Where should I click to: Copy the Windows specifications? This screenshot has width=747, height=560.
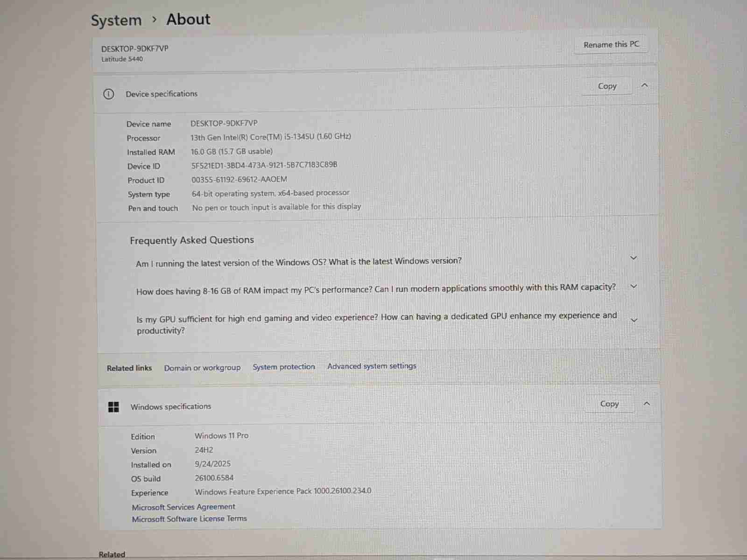coord(609,404)
